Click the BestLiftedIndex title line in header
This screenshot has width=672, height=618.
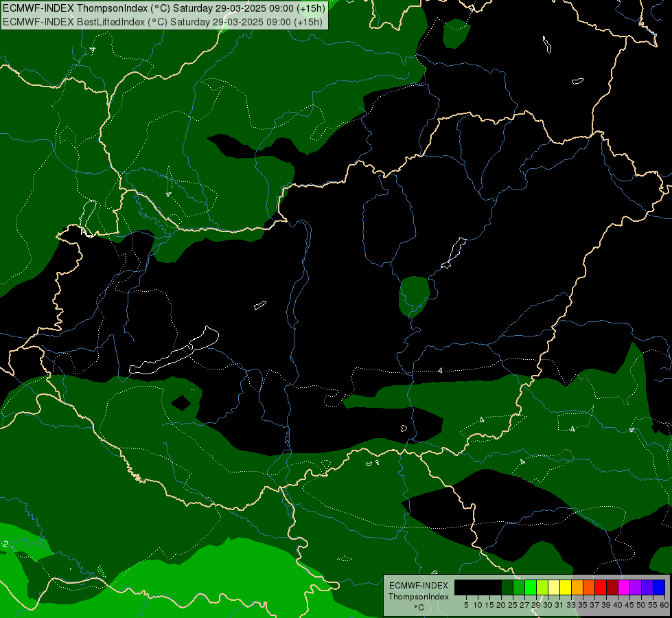point(163,21)
